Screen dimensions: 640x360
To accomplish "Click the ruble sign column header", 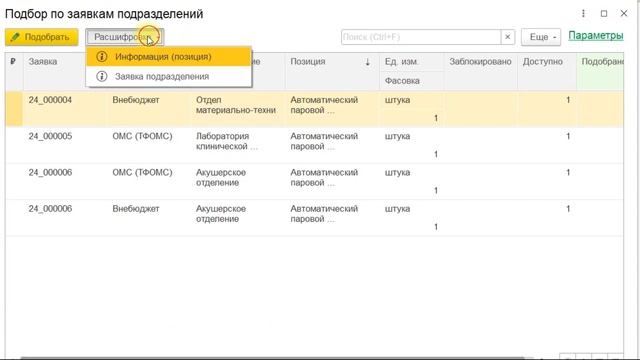I will point(13,62).
